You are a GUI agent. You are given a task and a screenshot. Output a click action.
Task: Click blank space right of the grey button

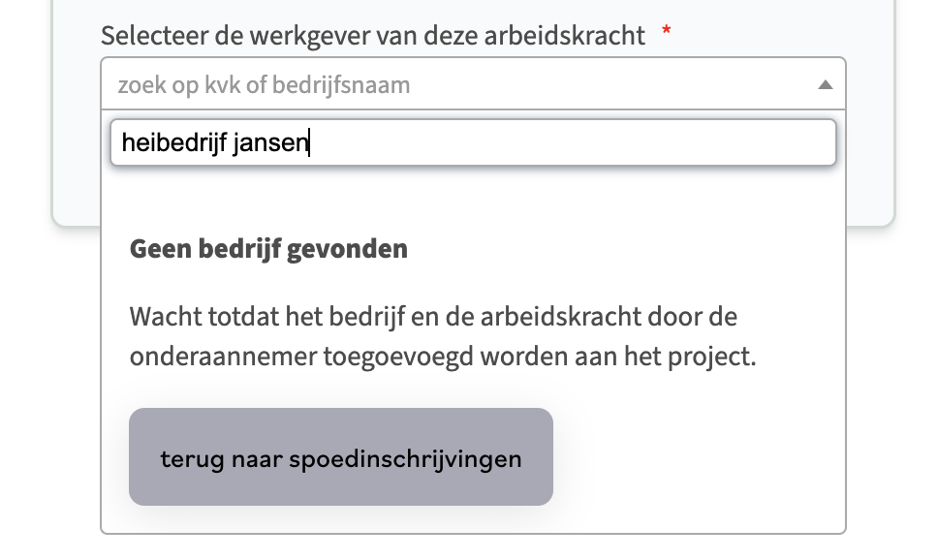click(x=694, y=457)
